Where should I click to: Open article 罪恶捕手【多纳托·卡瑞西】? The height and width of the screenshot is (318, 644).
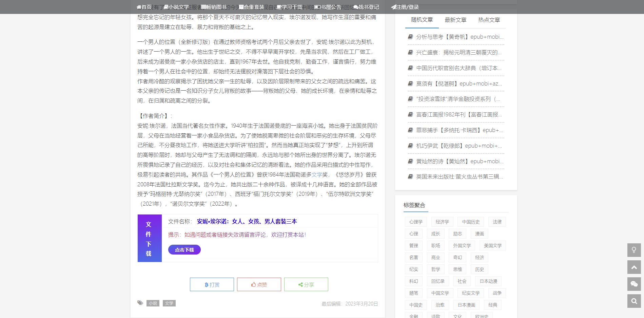[460, 130]
